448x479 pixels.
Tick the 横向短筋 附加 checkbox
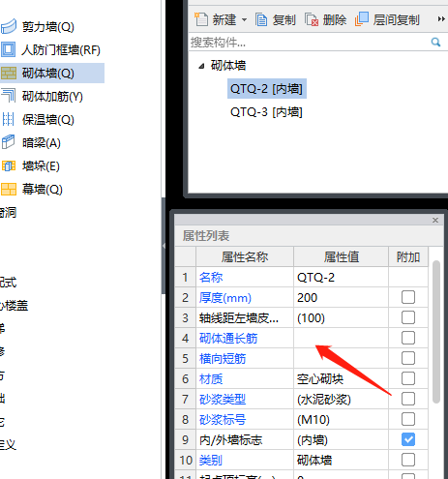coord(408,358)
